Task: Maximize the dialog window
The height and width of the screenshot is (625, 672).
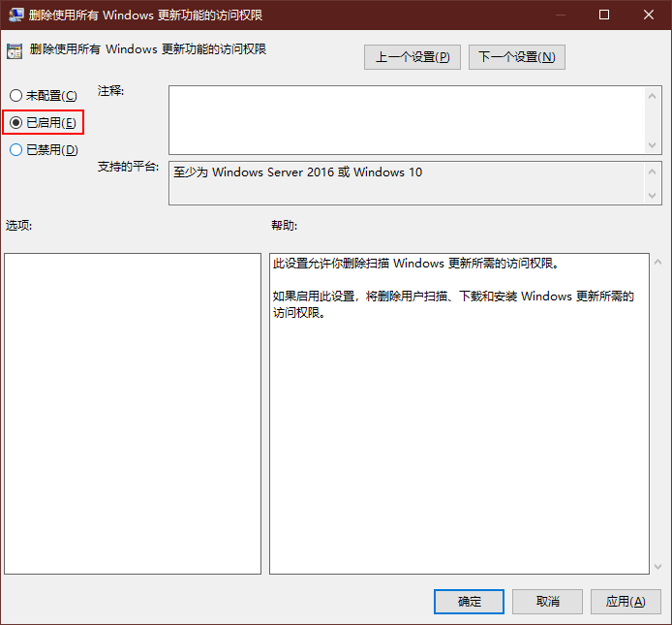Action: pos(604,15)
